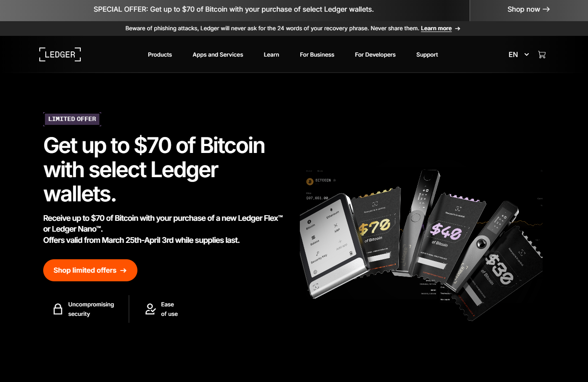Viewport: 588px width, 382px height.
Task: Open the Apps and Services menu
Action: pos(218,54)
